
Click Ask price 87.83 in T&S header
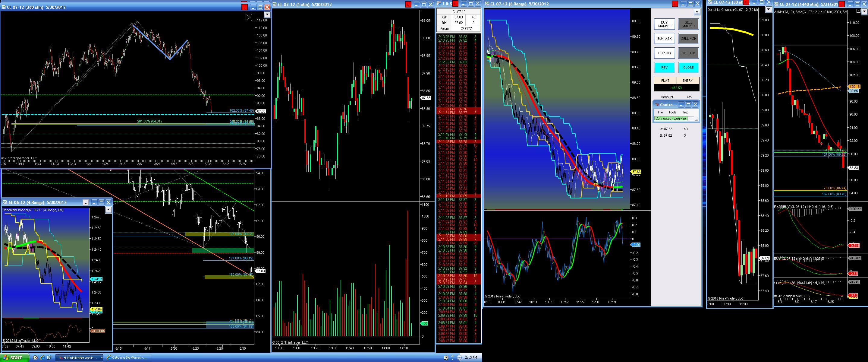coord(458,17)
